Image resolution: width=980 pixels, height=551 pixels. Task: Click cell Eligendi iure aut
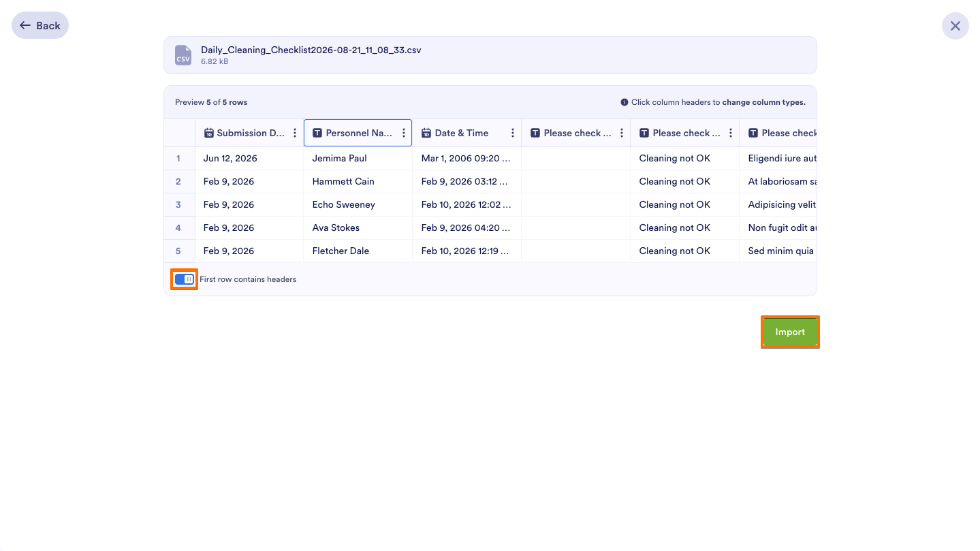click(x=778, y=158)
